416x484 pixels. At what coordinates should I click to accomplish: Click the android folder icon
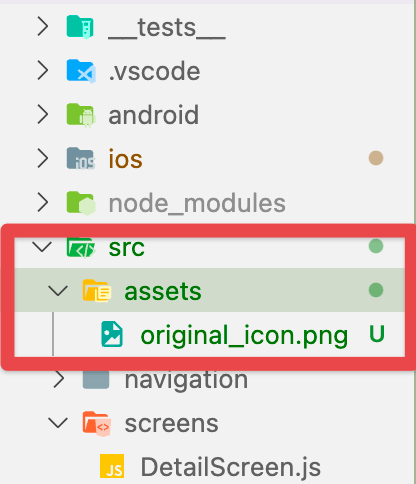(x=81, y=115)
